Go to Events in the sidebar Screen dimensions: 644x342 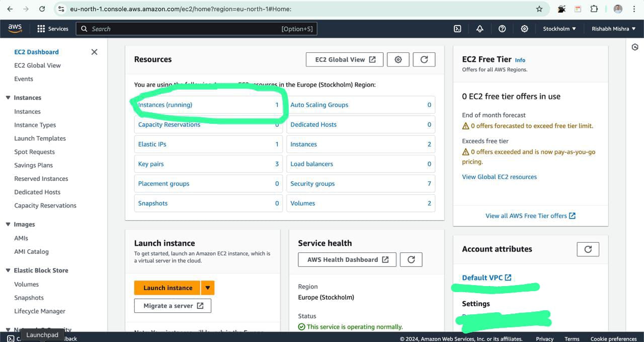coord(24,79)
